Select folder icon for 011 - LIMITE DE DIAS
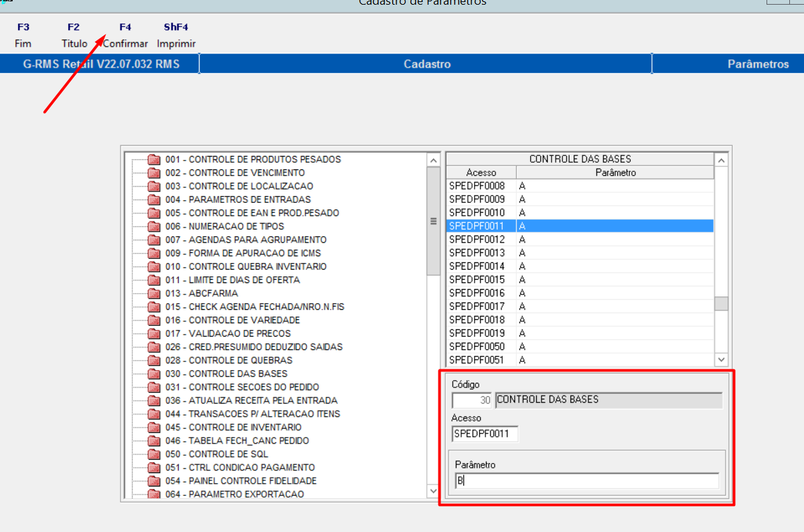The width and height of the screenshot is (804, 532). pos(155,280)
